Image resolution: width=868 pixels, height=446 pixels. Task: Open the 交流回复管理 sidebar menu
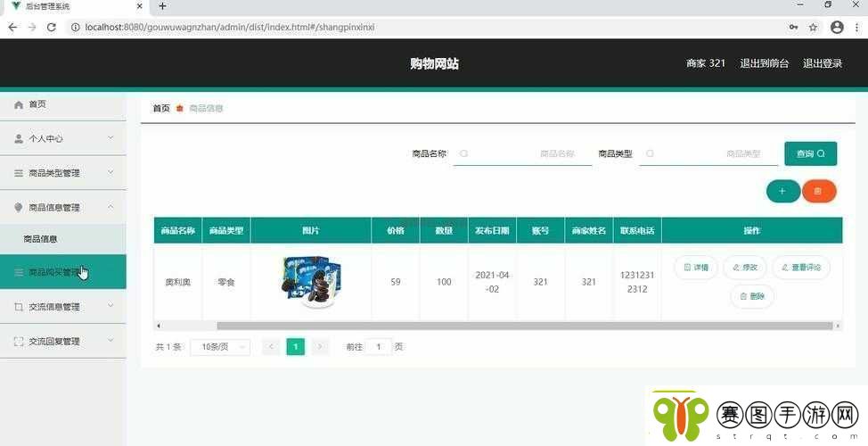pos(63,342)
